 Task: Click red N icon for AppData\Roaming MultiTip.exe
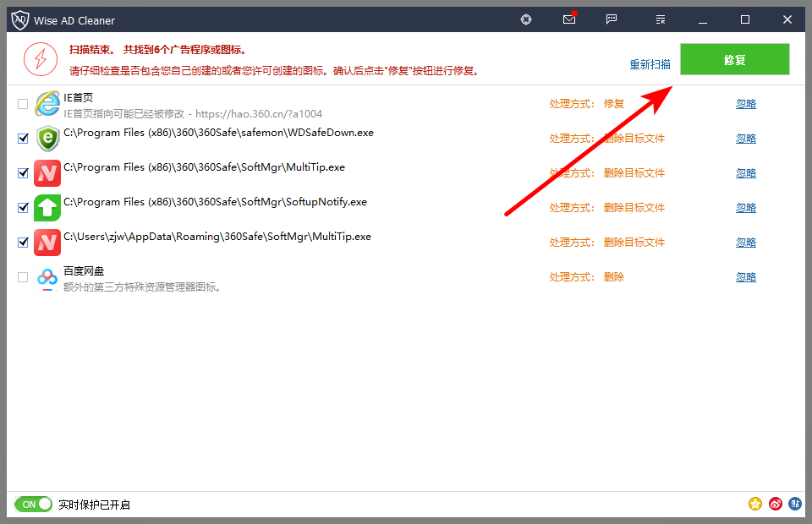[x=47, y=242]
